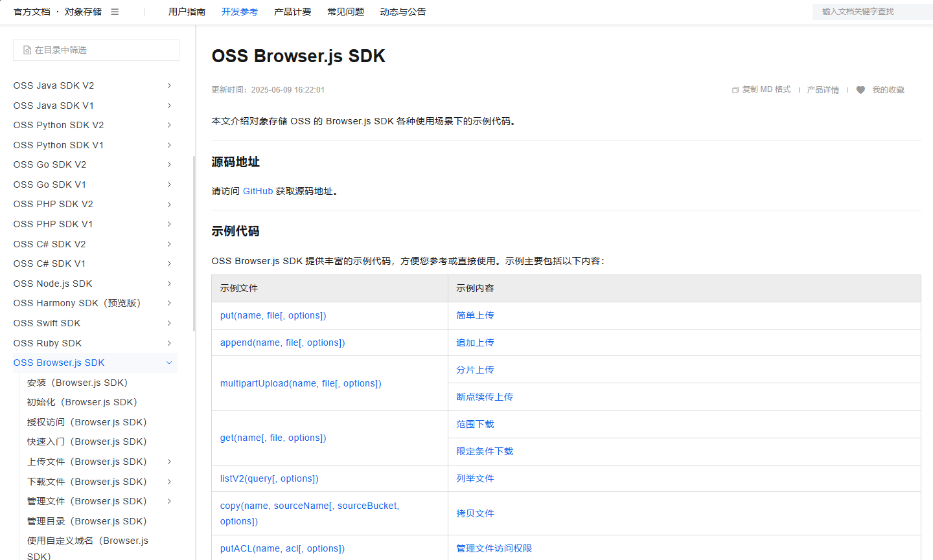Open 管理文件访问权限 link
The height and width of the screenshot is (560, 933).
[494, 548]
